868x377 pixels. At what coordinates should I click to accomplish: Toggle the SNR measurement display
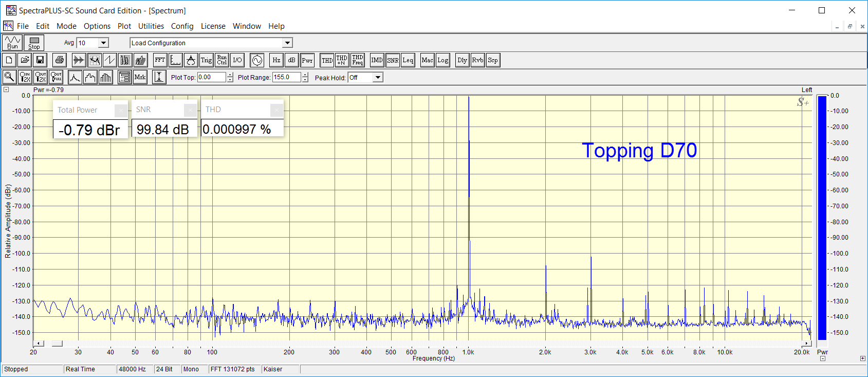393,60
